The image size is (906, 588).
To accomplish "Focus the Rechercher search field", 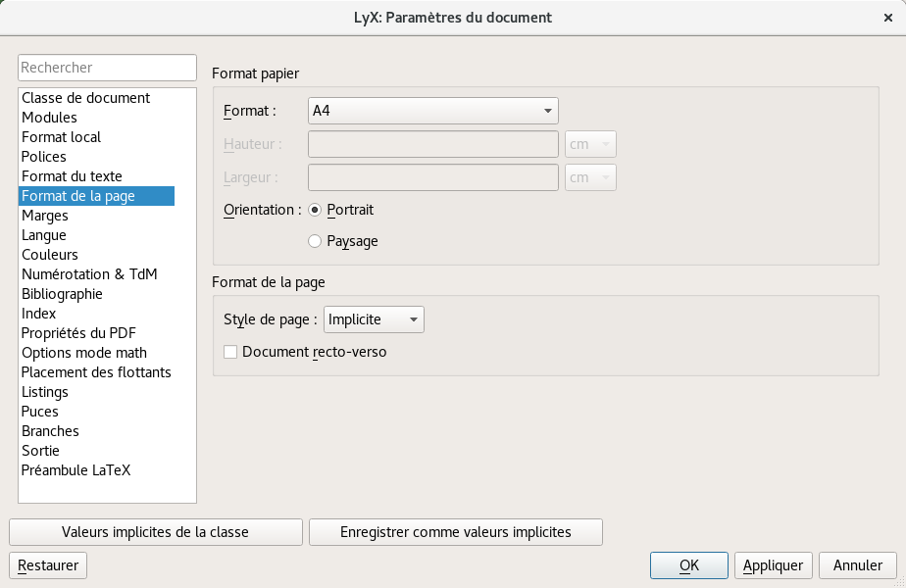I will (108, 68).
